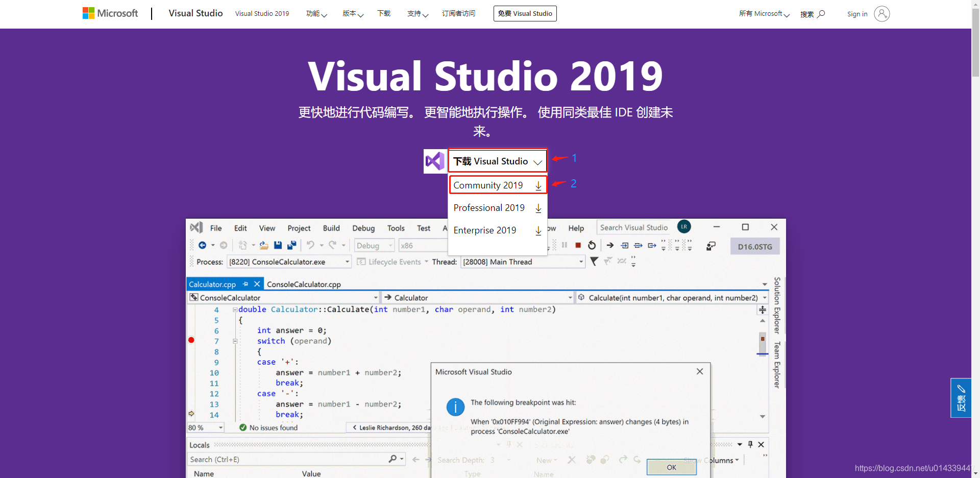Click the x86 platform box
This screenshot has width=980, height=478.
(x=423, y=246)
